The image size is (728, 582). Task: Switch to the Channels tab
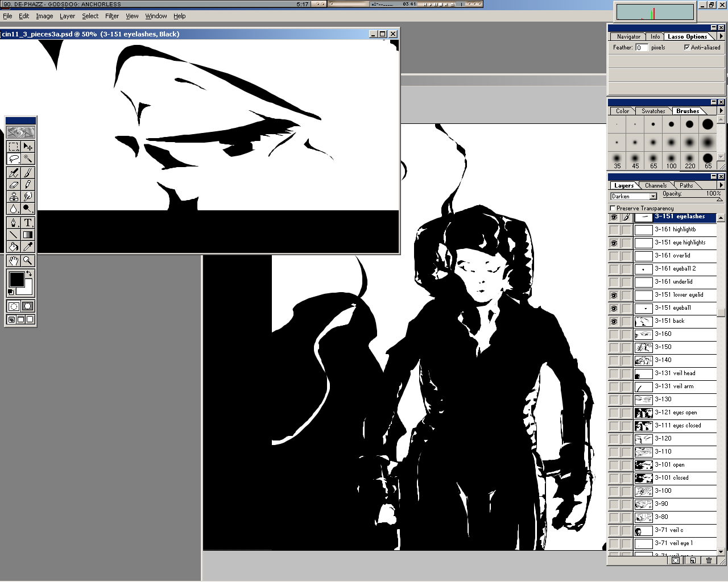(656, 185)
